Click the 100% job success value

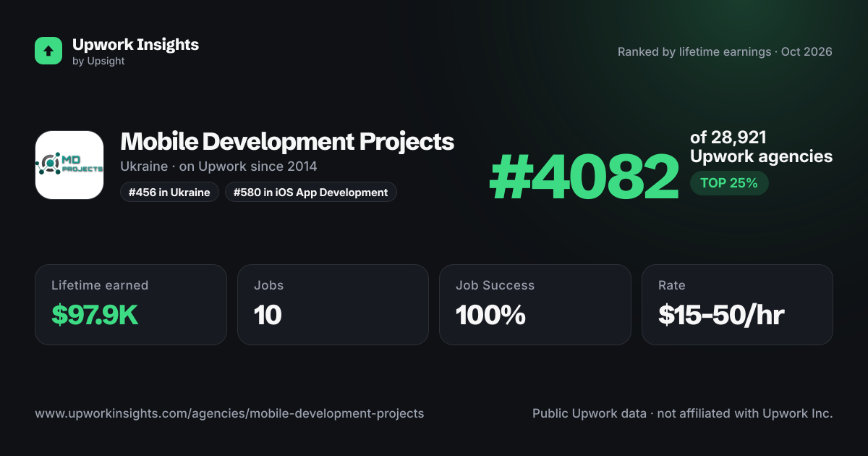pyautogui.click(x=490, y=315)
